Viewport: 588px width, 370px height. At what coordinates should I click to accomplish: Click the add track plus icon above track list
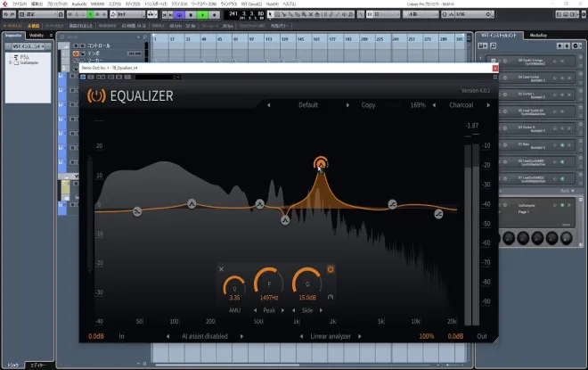pos(138,37)
